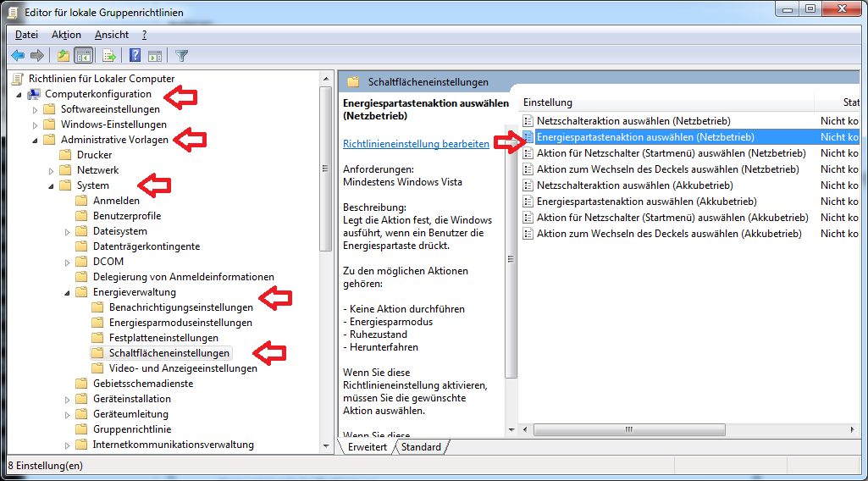The width and height of the screenshot is (868, 481).
Task: Open the Ansicht menu
Action: [112, 35]
